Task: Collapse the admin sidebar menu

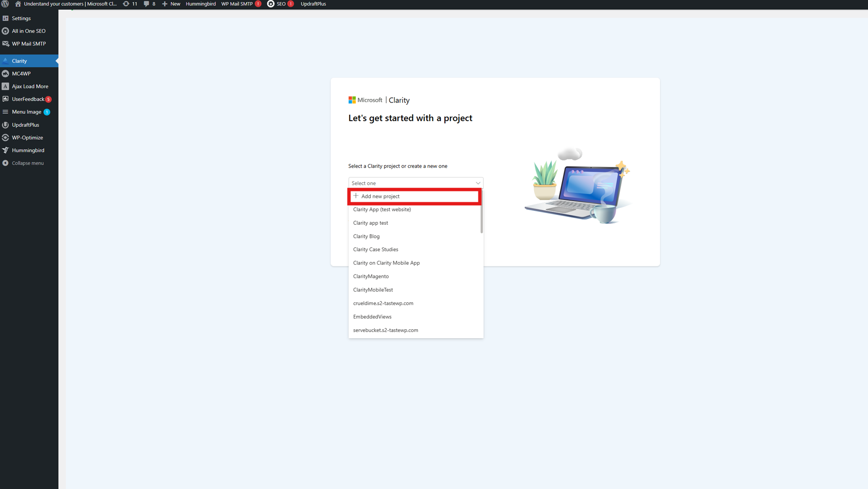Action: [x=26, y=163]
